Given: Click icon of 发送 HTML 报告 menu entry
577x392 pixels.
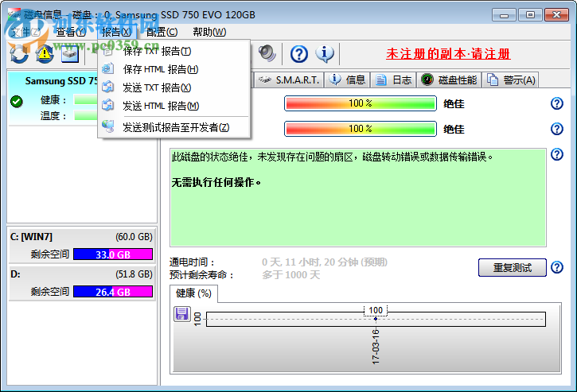Looking at the screenshot, I should pos(107,106).
